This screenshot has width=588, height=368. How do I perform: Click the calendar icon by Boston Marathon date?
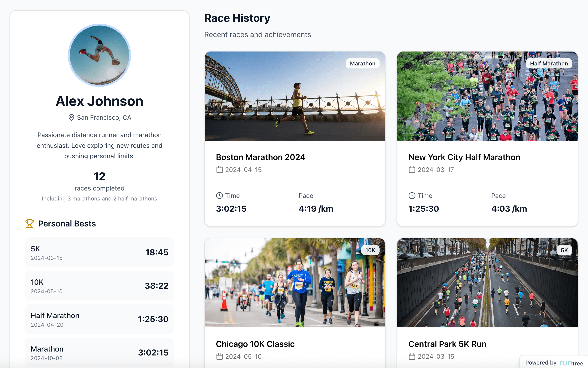(x=219, y=170)
